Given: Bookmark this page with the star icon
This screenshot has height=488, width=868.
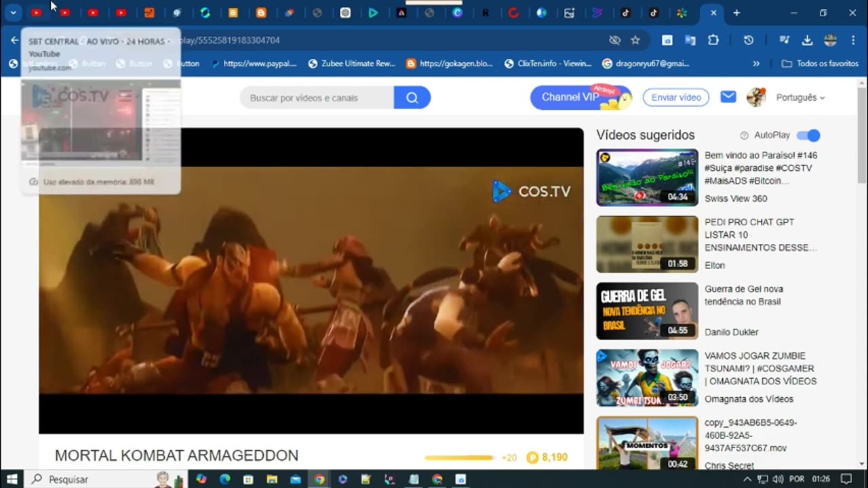Looking at the screenshot, I should pos(635,40).
